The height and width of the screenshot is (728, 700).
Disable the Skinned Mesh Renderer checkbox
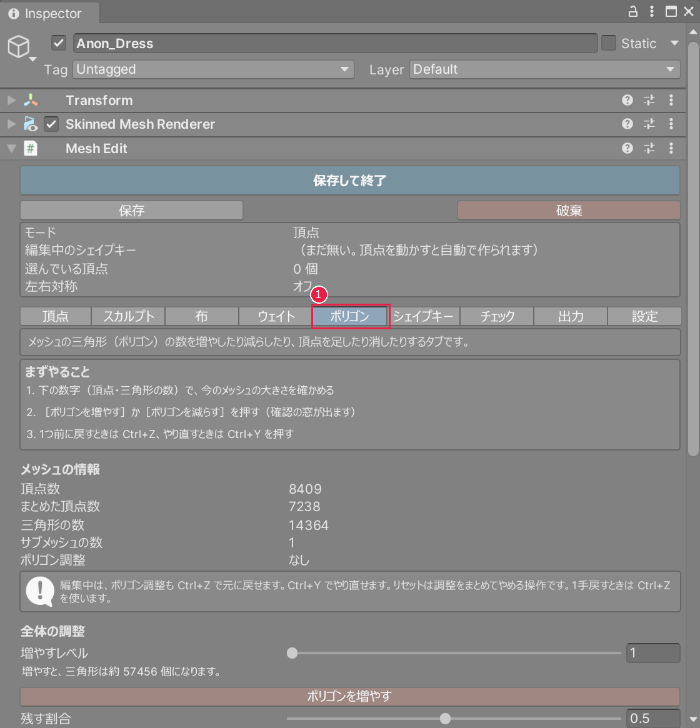(51, 124)
